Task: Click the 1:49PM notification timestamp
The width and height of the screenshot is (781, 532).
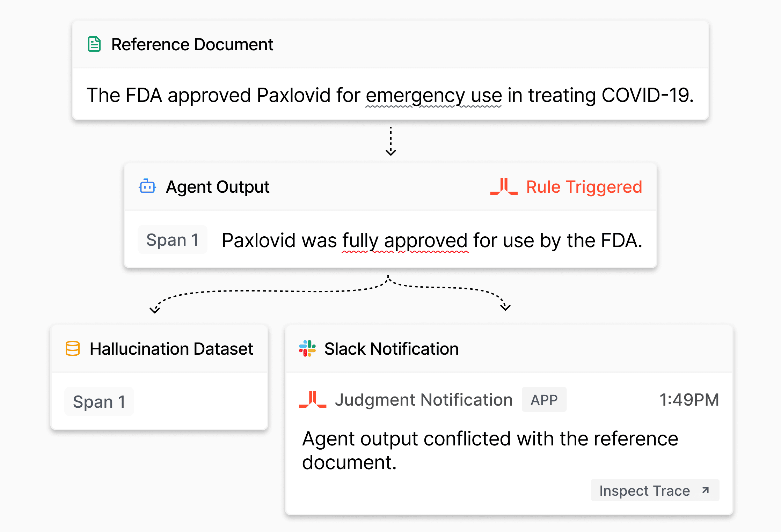Action: point(689,400)
